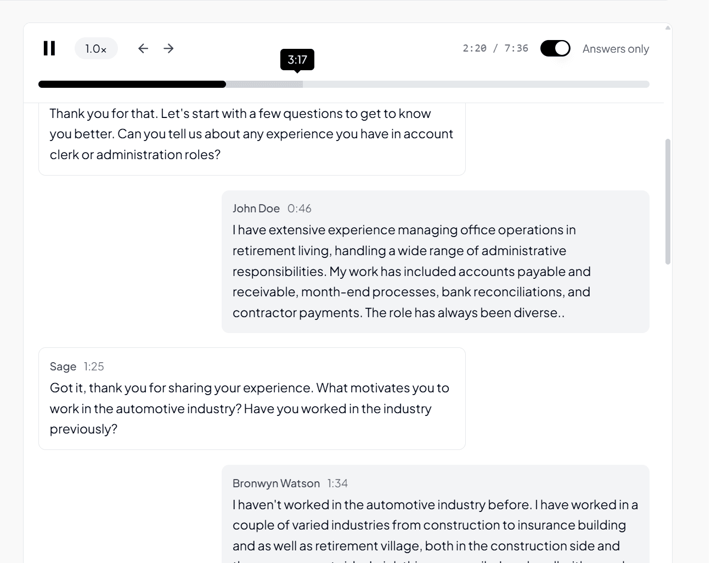Pause the interview recording playback
This screenshot has height=563, width=728.
[49, 48]
